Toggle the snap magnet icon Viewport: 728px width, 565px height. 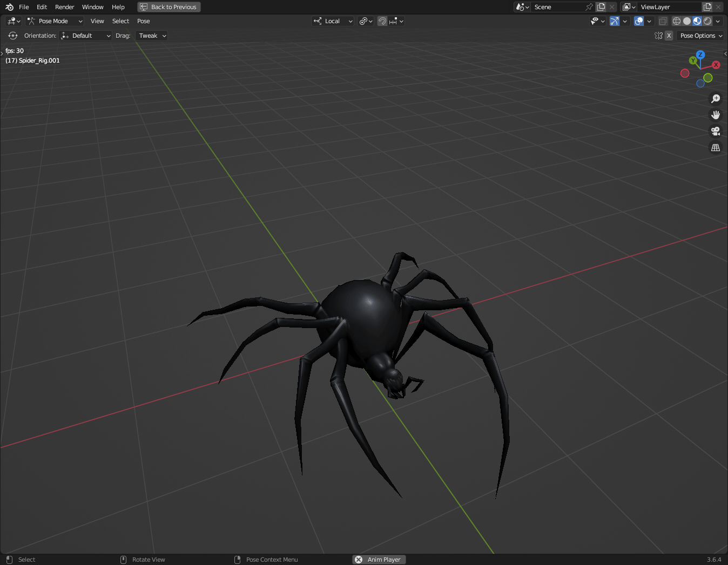pos(382,21)
